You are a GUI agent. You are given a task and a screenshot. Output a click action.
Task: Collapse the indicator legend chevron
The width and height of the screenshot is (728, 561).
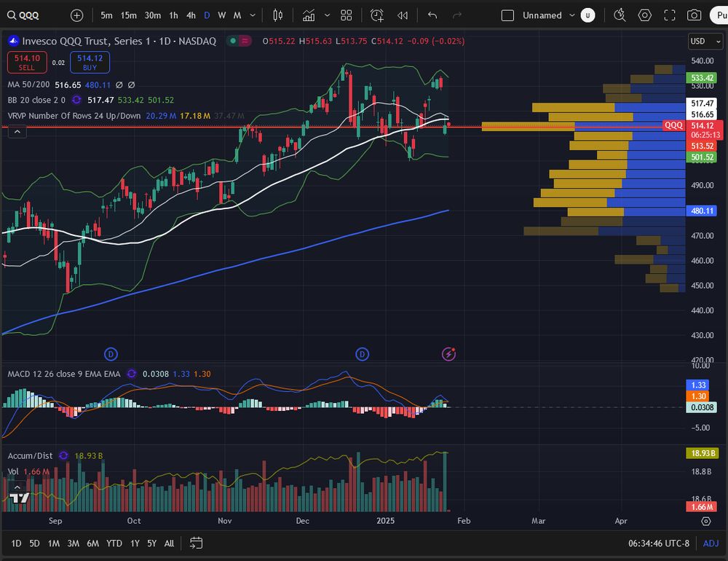[x=17, y=132]
